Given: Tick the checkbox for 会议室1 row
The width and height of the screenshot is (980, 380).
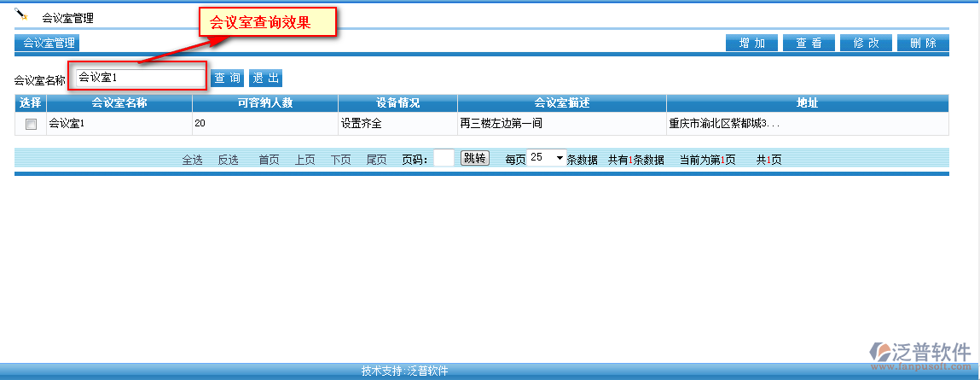Looking at the screenshot, I should point(31,124).
